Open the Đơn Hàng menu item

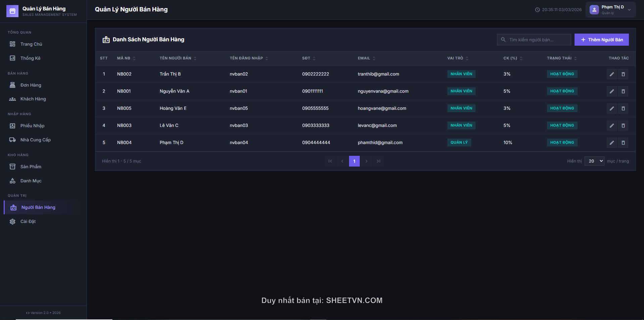pyautogui.click(x=31, y=85)
